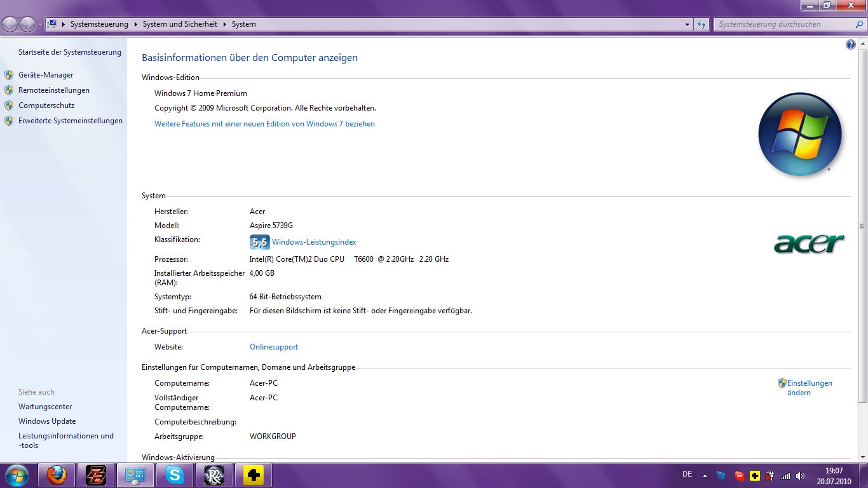868x488 pixels.
Task: Show hidden tray icons arrow
Action: tap(705, 475)
